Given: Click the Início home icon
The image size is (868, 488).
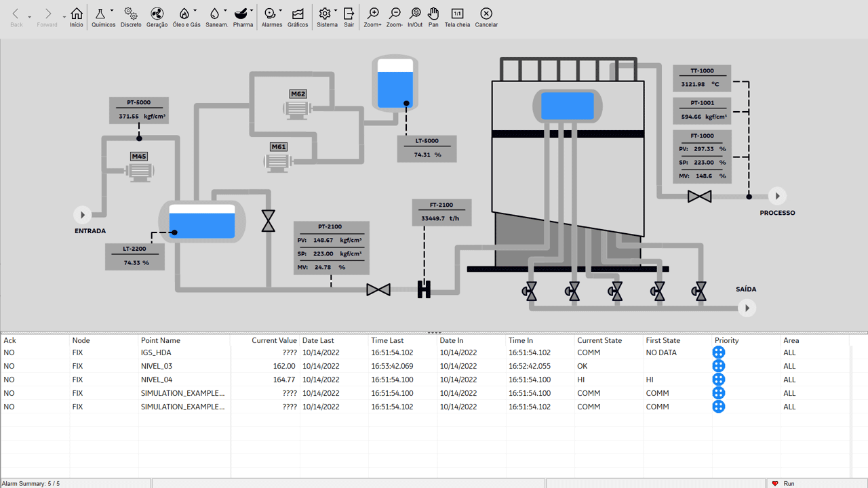Looking at the screenshot, I should click(x=77, y=14).
